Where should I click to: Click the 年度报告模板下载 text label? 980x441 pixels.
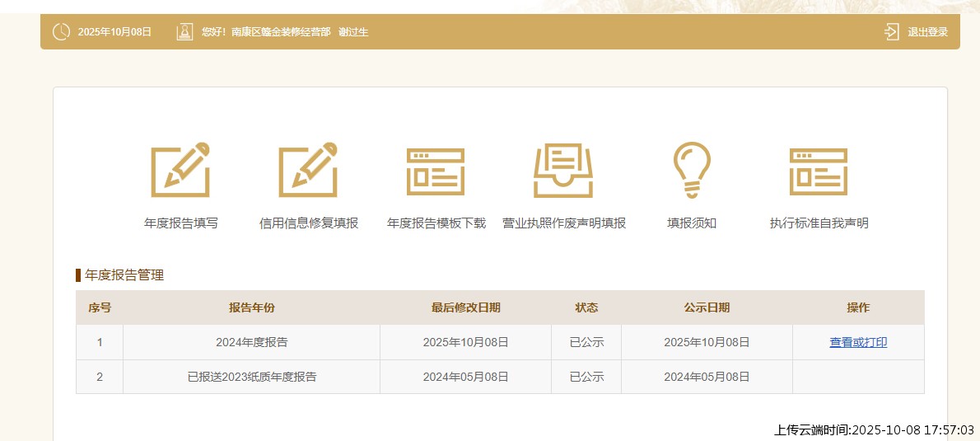tap(436, 223)
